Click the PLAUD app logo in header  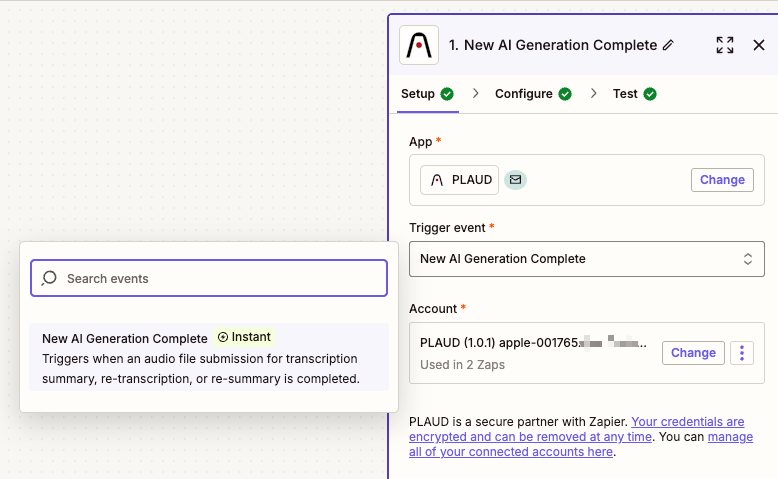[419, 45]
